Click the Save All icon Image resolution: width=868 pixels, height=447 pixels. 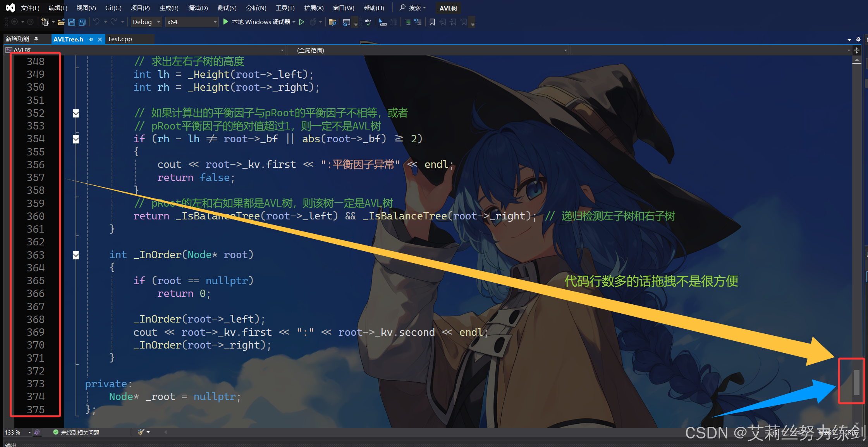[82, 22]
